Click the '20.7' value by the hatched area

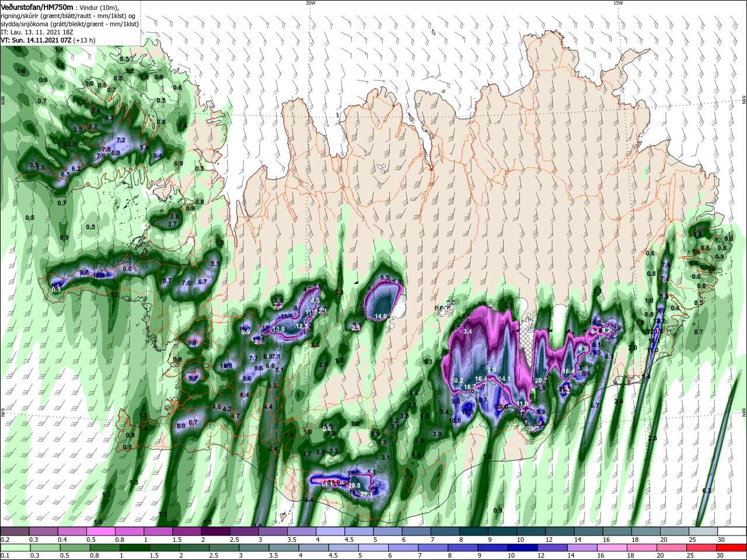point(541,380)
